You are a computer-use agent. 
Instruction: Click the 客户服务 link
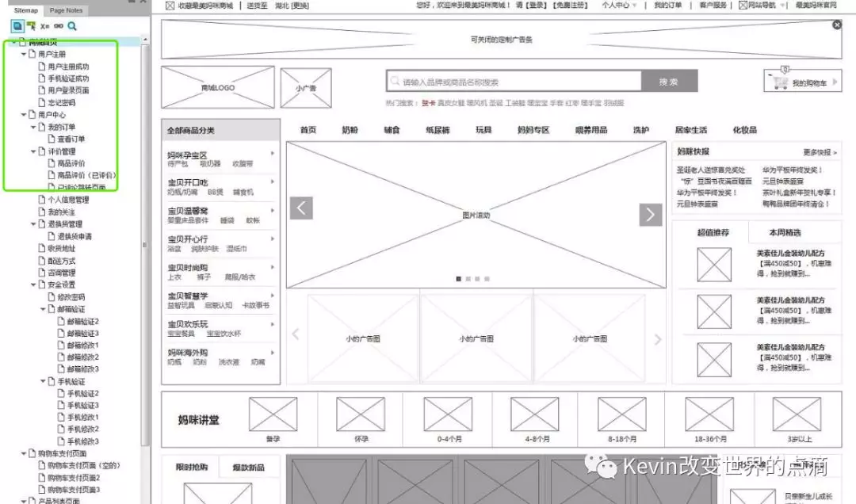tap(713, 6)
